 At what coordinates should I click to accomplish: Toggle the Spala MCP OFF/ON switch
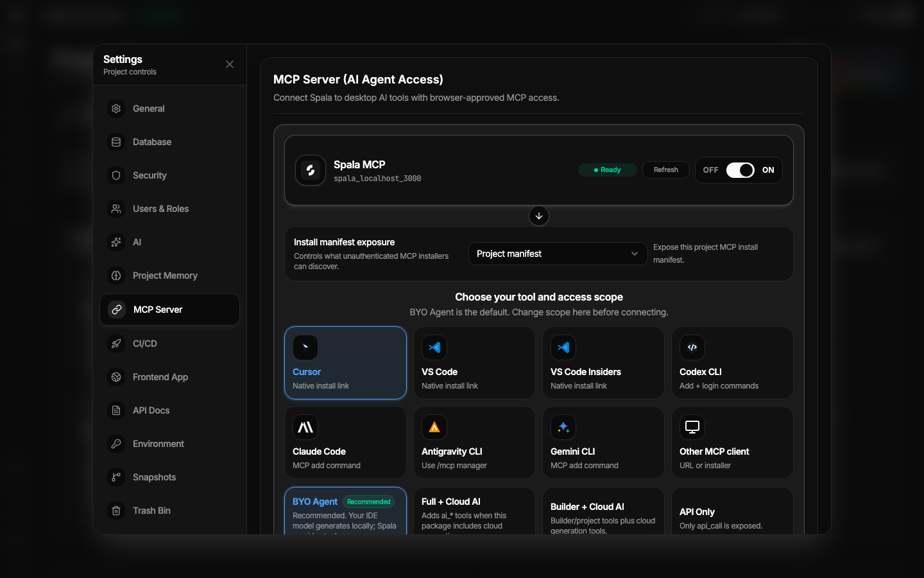(x=740, y=170)
